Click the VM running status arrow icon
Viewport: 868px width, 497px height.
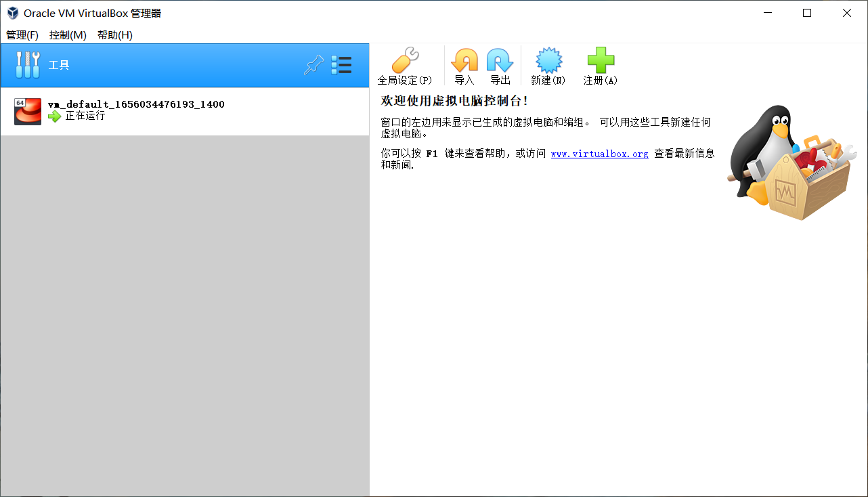click(54, 117)
